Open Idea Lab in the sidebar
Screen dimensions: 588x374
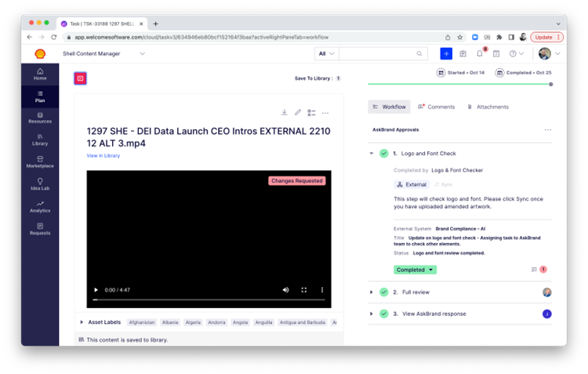[40, 184]
